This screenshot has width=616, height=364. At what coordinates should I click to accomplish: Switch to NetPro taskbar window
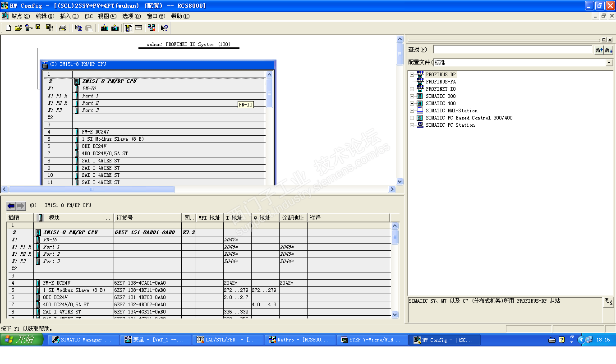coord(301,340)
